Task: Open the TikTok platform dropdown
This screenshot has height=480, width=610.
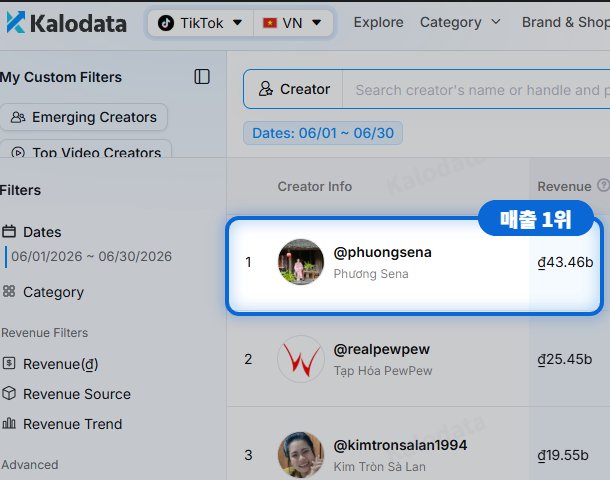Action: (x=200, y=23)
